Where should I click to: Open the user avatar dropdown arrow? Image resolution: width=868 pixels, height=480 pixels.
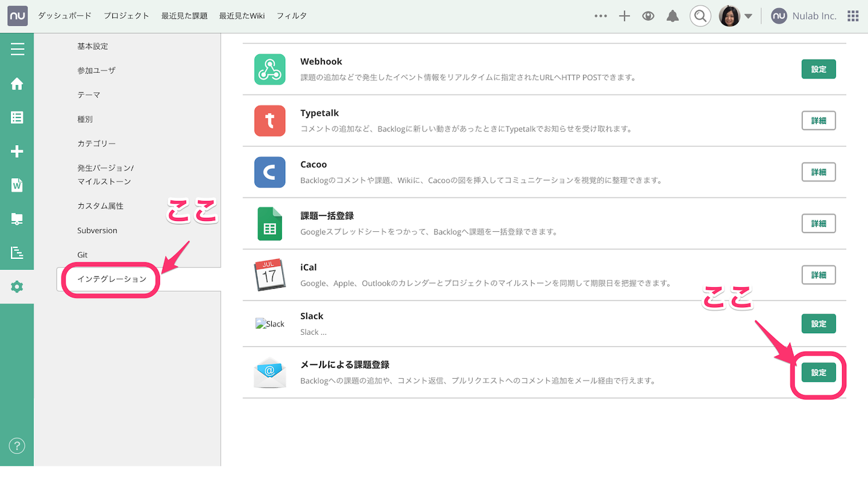tap(748, 16)
